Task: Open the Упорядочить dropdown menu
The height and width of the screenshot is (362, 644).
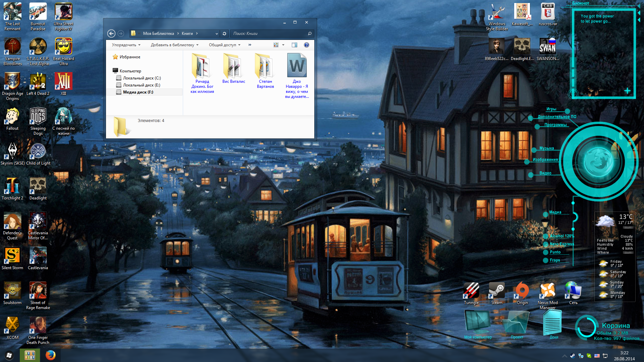Action: (x=126, y=45)
